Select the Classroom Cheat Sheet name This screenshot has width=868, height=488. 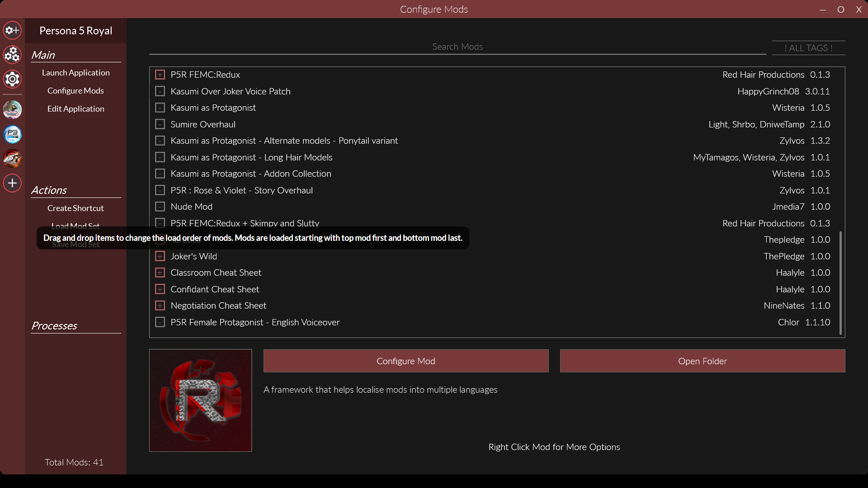coord(216,272)
